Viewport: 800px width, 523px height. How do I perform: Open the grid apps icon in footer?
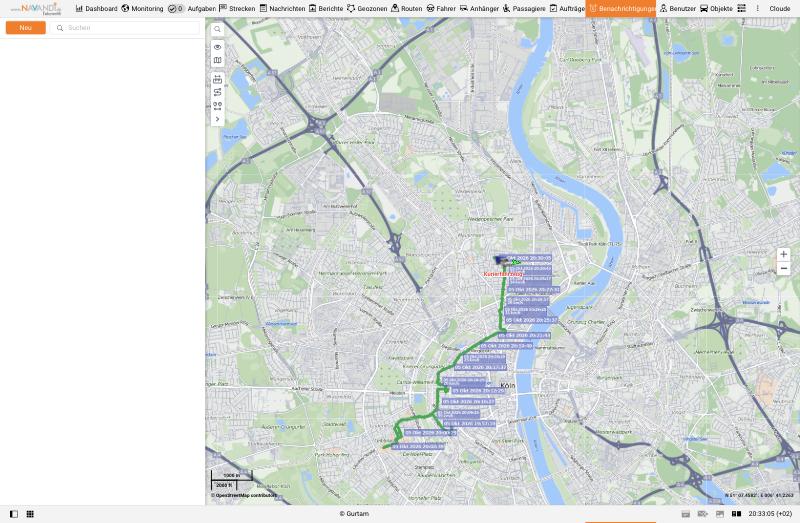[30, 514]
